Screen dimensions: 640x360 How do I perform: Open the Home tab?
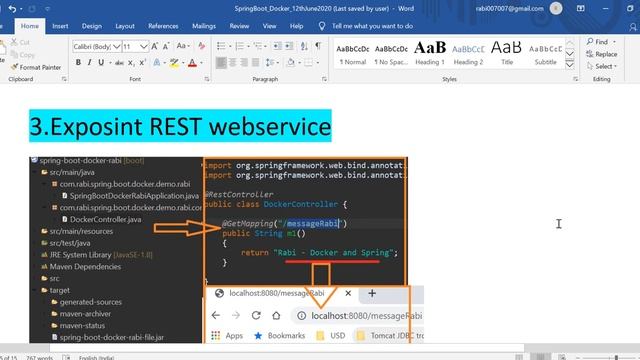tap(30, 26)
